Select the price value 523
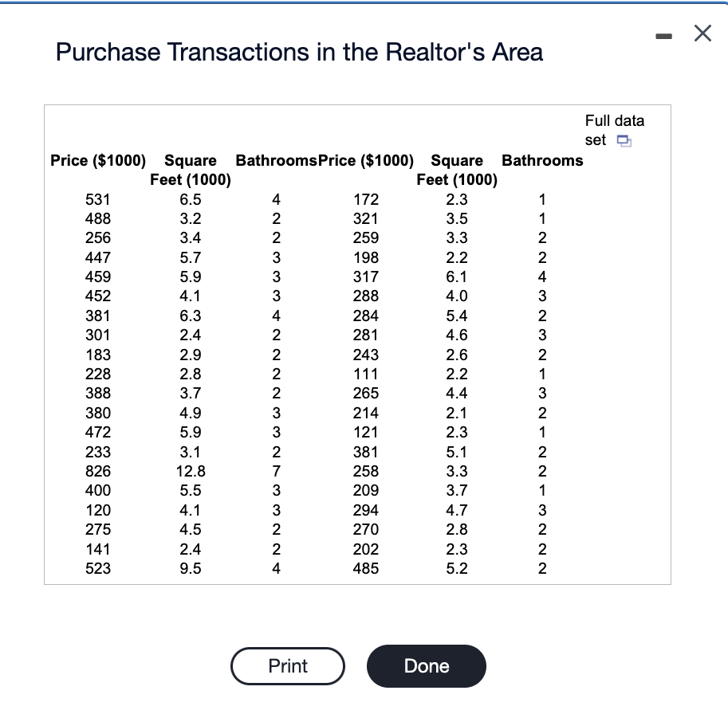The width and height of the screenshot is (728, 714). [x=98, y=568]
